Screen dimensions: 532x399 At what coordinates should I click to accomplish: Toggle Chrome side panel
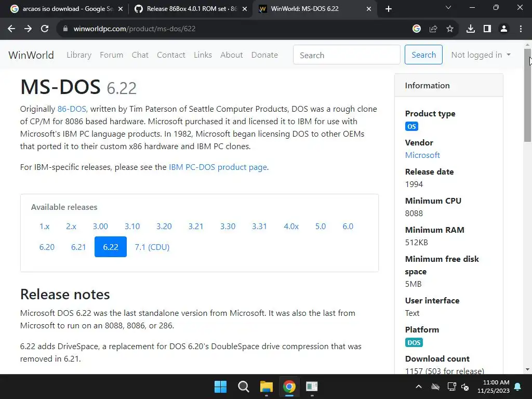click(x=487, y=29)
